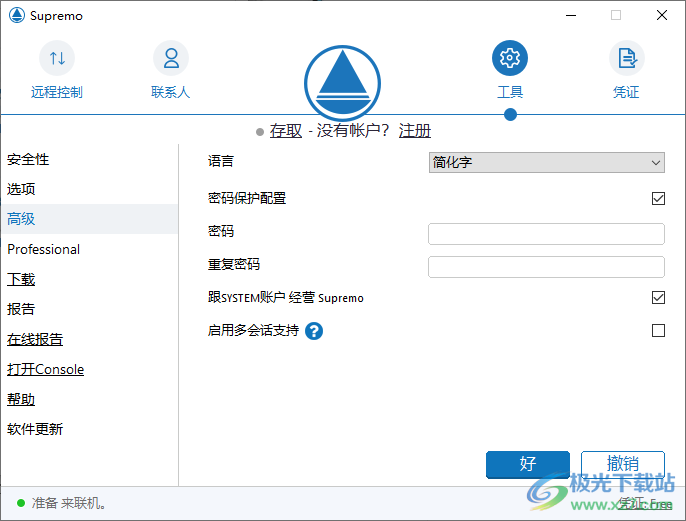Close the Supremo window

tap(662, 15)
